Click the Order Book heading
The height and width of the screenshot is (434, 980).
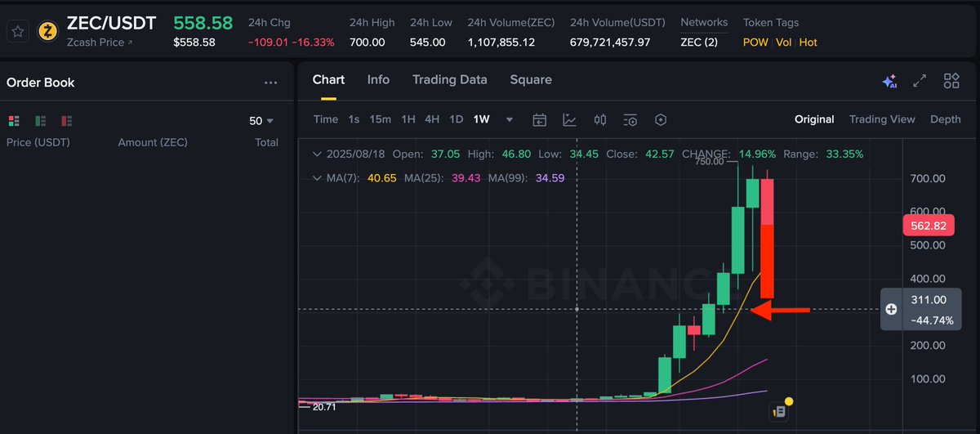click(40, 83)
